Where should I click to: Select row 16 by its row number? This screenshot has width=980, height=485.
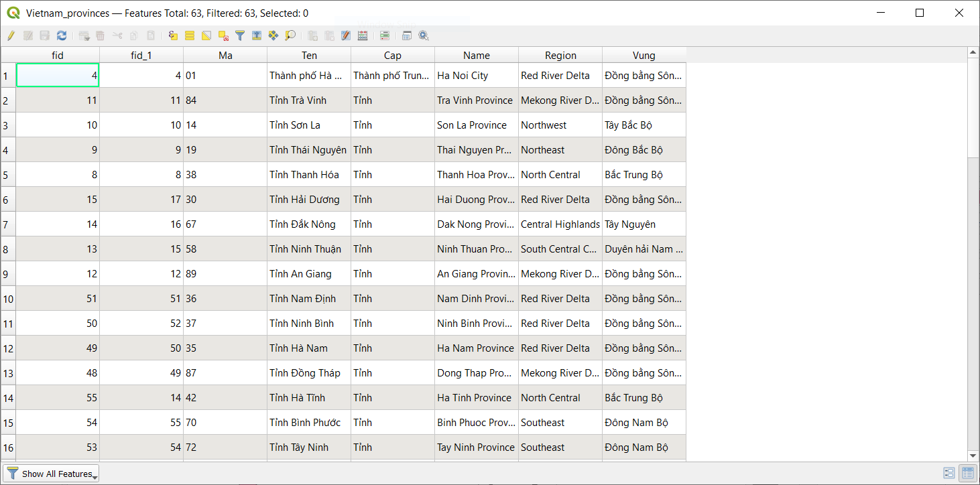click(8, 447)
